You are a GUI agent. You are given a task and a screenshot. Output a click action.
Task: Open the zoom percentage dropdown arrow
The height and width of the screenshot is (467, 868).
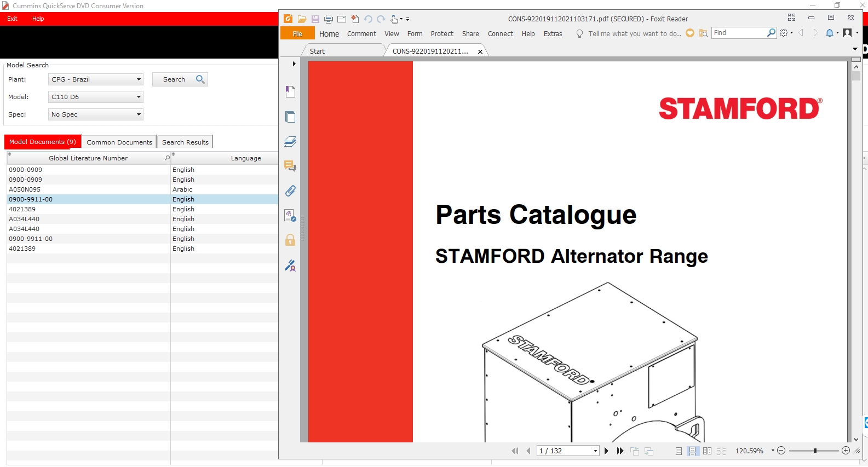tap(773, 451)
